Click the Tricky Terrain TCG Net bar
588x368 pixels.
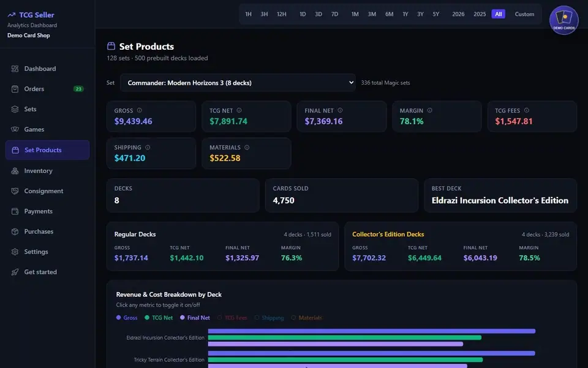[345, 360]
